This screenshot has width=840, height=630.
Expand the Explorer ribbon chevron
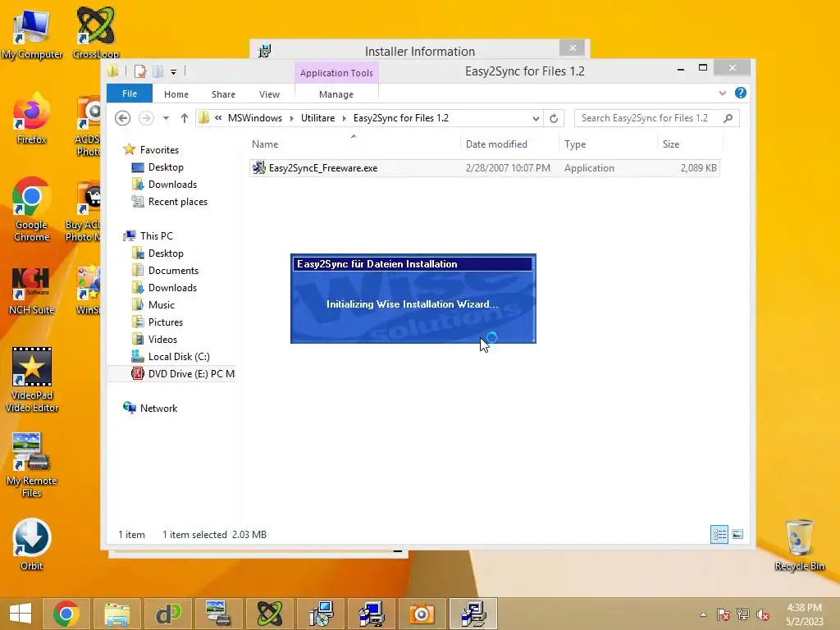(x=722, y=94)
